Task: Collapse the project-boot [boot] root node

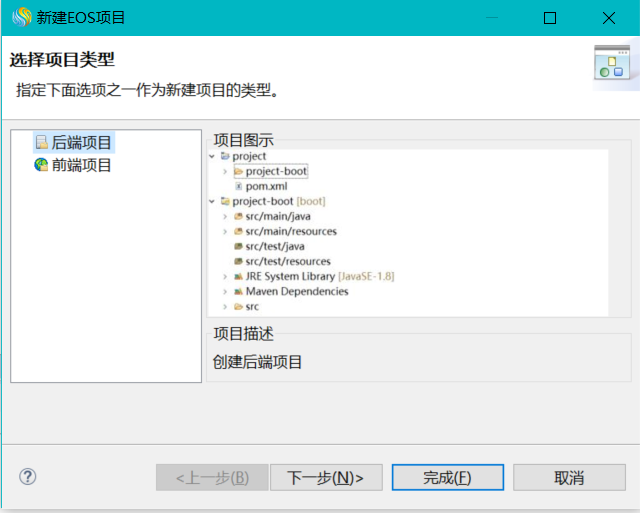Action: point(212,201)
